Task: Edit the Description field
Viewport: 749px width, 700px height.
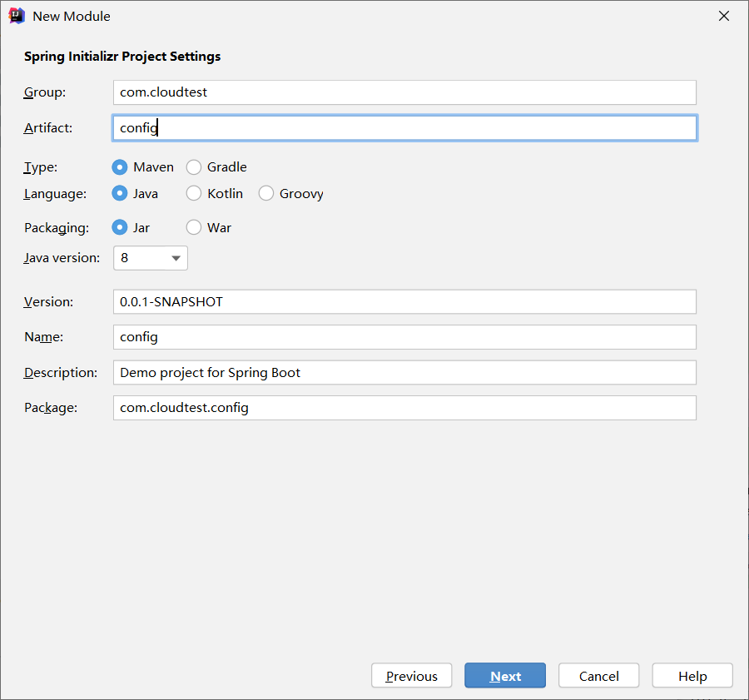Action: coord(404,372)
